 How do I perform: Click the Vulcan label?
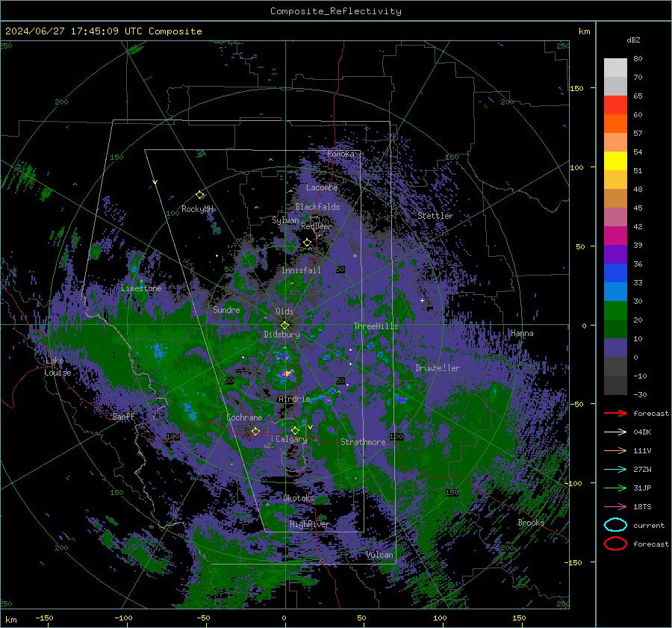379,555
